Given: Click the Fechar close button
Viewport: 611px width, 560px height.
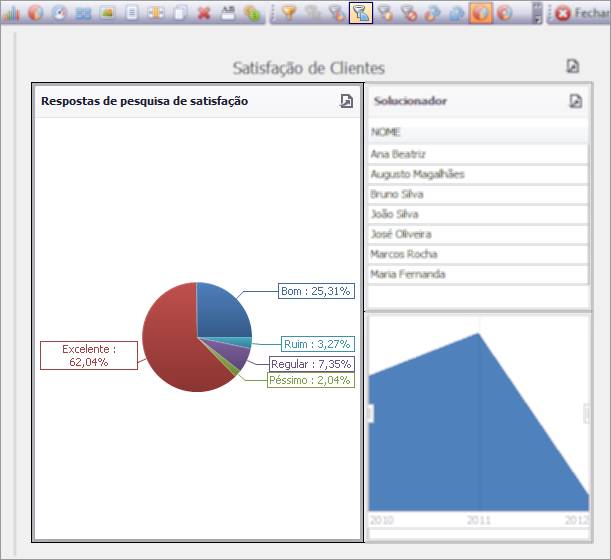Looking at the screenshot, I should coord(582,13).
